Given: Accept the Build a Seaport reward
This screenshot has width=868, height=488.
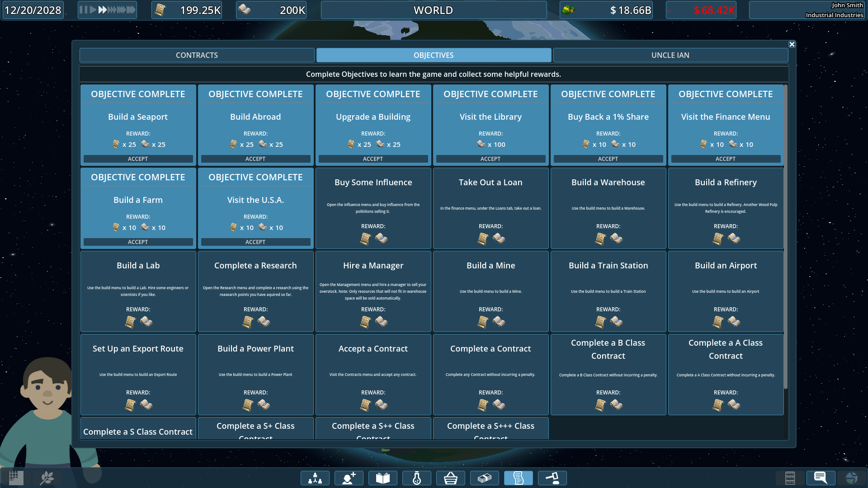Looking at the screenshot, I should (138, 159).
